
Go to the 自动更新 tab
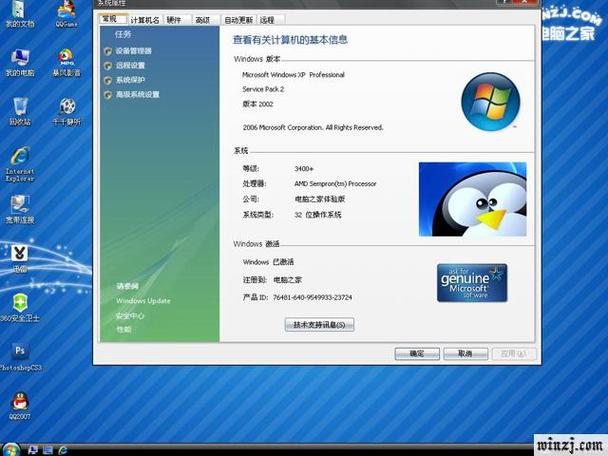pos(238,20)
